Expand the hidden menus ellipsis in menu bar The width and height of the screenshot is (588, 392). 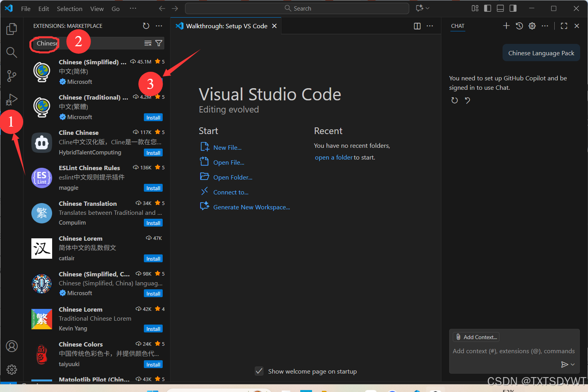coord(133,8)
